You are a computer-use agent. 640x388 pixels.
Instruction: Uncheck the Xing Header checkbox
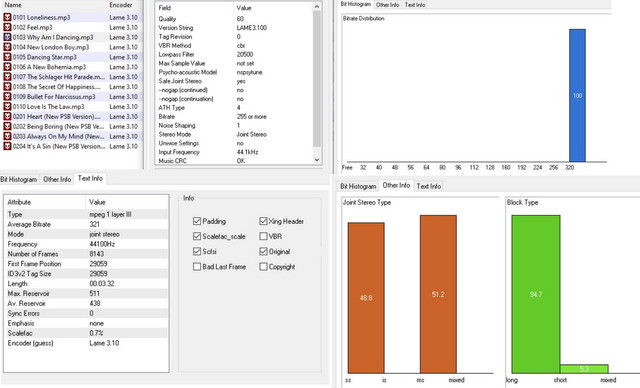tap(263, 221)
